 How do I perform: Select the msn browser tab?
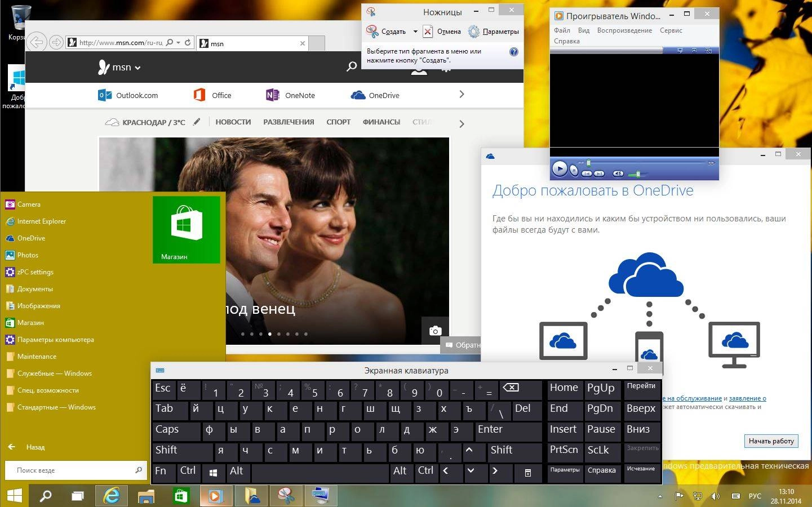[x=252, y=43]
